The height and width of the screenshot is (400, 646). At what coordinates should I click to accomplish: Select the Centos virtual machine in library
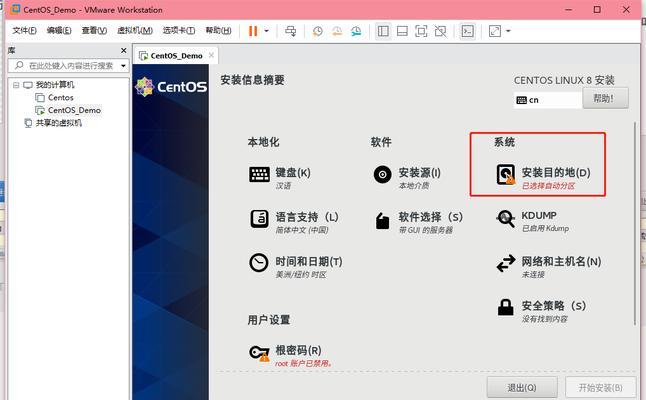point(61,98)
